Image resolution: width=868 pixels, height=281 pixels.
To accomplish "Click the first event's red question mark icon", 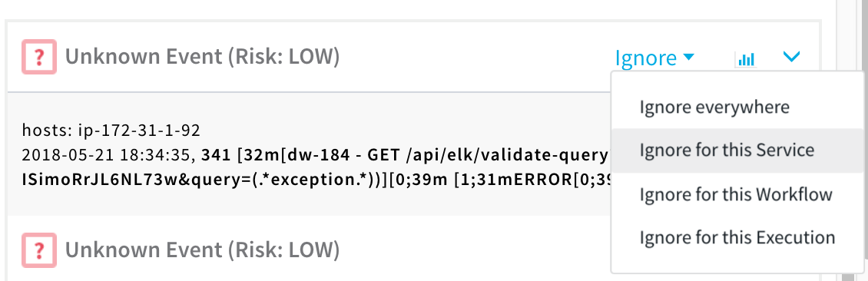I will (x=39, y=56).
